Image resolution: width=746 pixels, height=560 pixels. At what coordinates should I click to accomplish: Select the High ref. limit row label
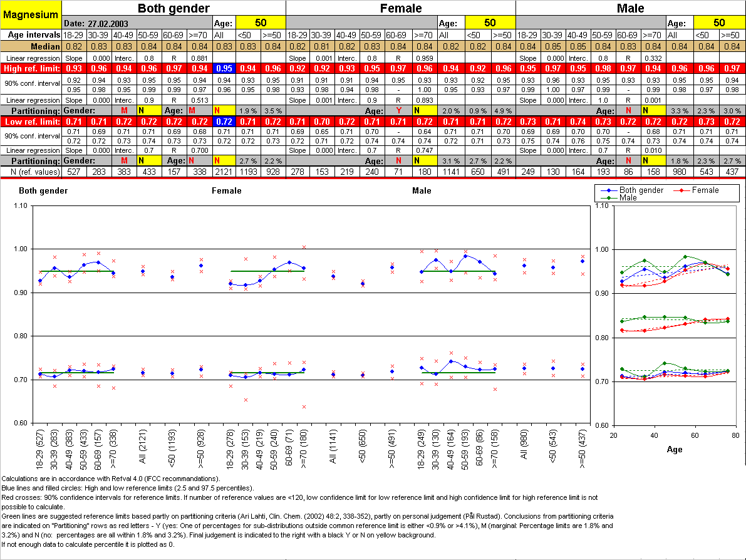pyautogui.click(x=31, y=68)
